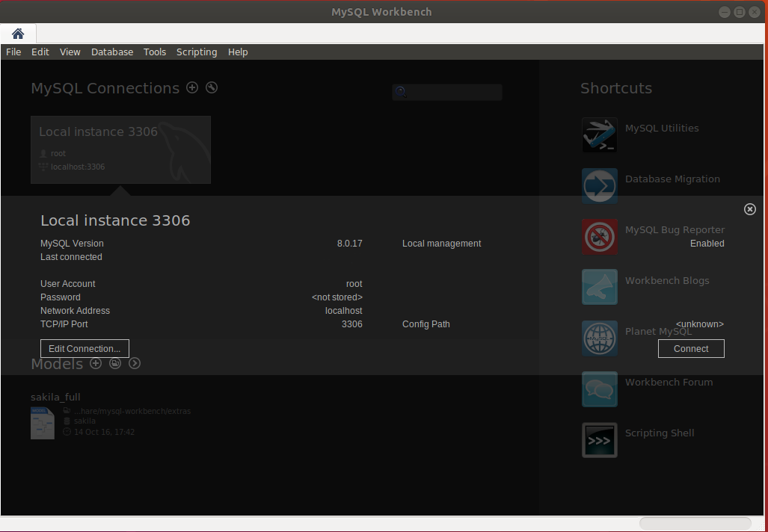Open Workbench Forum chat icon
Image resolution: width=768 pixels, height=532 pixels.
pos(600,389)
